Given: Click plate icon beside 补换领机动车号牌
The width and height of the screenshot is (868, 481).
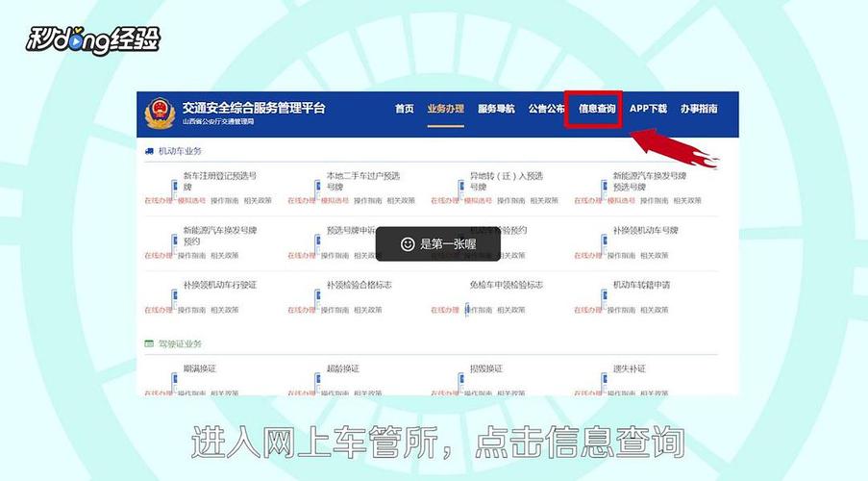Looking at the screenshot, I should [604, 243].
